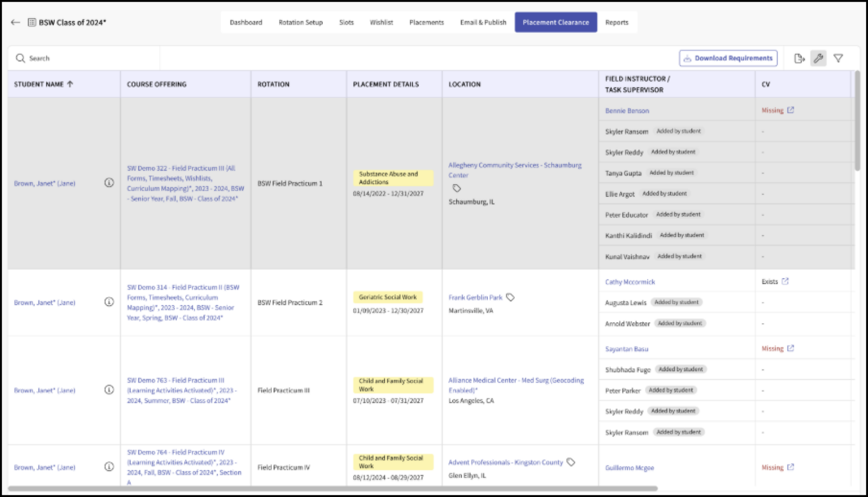This screenshot has width=868, height=497.
Task: Open the wrench tool icon
Action: click(x=819, y=58)
